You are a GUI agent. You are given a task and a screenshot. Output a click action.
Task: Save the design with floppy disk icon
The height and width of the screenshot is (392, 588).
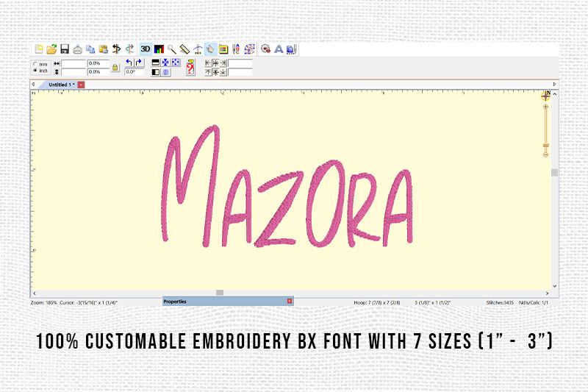(65, 49)
